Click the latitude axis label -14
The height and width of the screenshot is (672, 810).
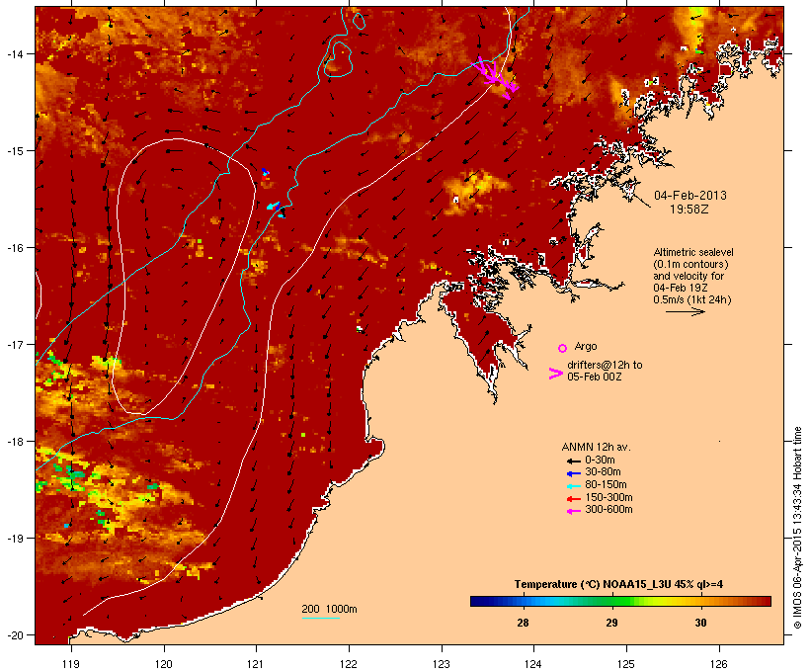pos(14,53)
